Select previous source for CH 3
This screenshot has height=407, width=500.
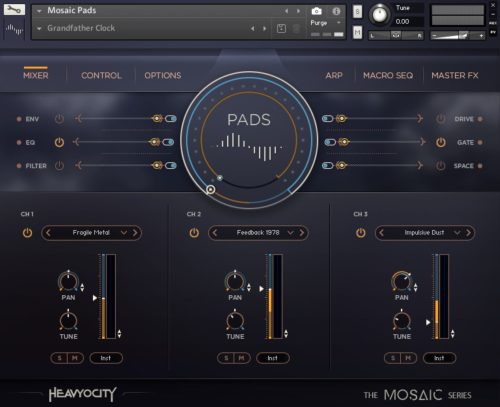[x=382, y=233]
